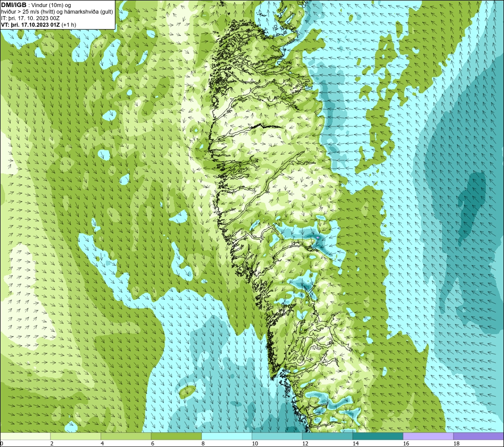Click the 16–18 m/s lavender swatch

coord(428,436)
